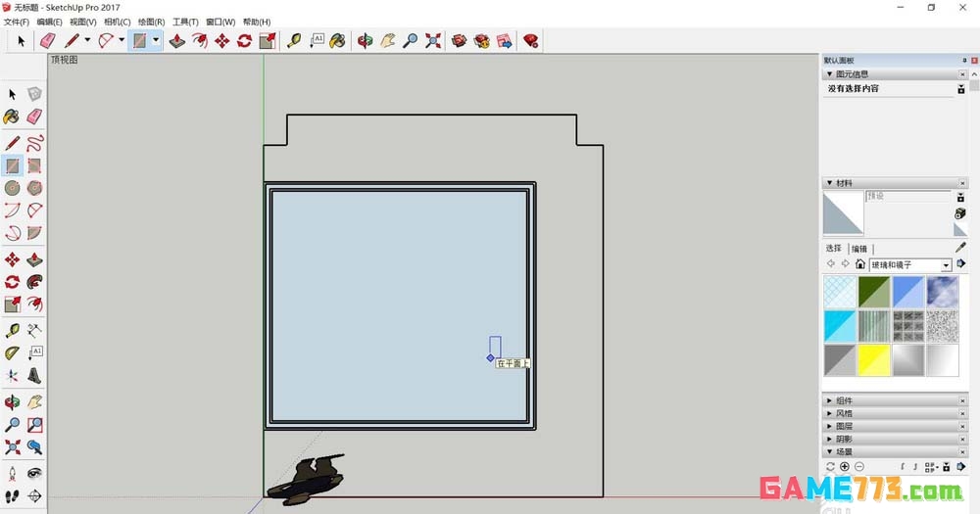
Task: Switch to the 选择 tab in Materials
Action: [x=834, y=249]
